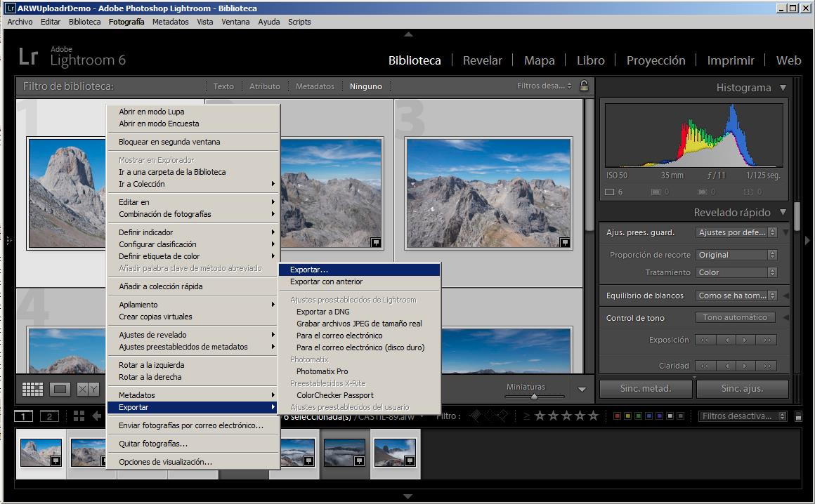Open Compare view XY icon
The width and height of the screenshot is (815, 504).
click(87, 389)
